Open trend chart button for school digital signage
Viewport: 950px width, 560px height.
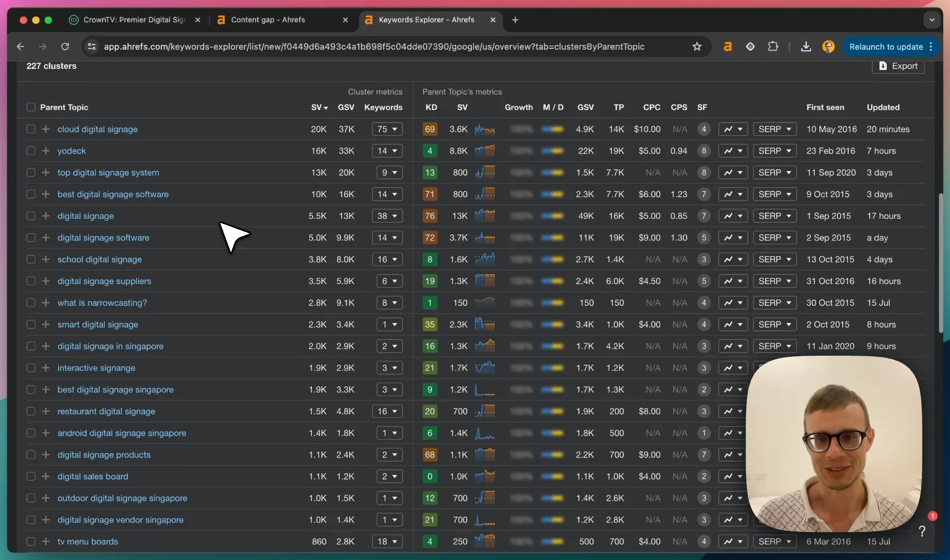[x=733, y=259]
